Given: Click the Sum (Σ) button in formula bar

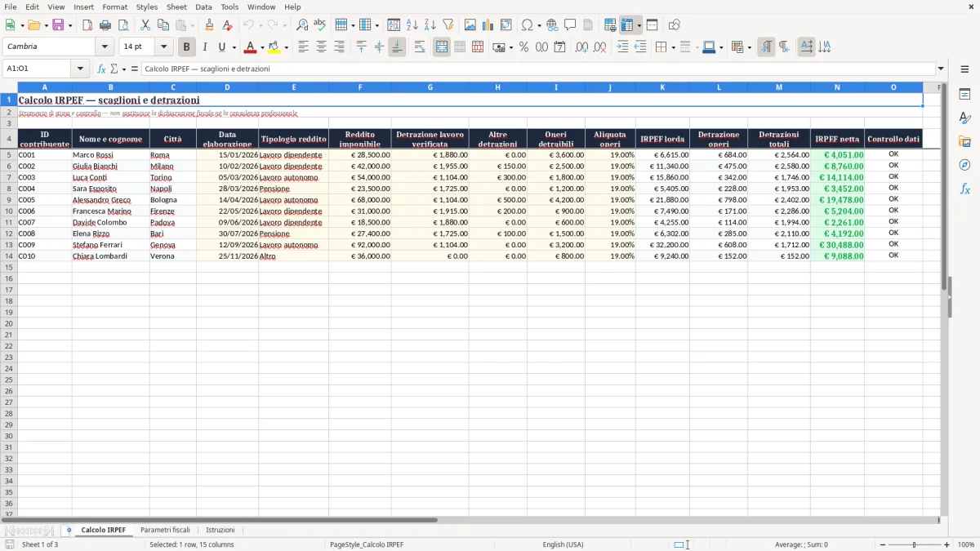Looking at the screenshot, I should pyautogui.click(x=114, y=69).
